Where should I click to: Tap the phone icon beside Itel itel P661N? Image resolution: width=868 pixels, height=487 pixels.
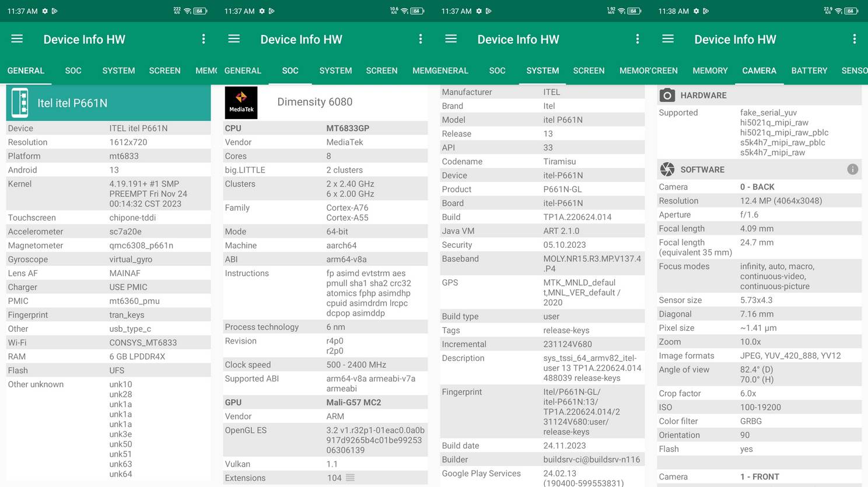[x=20, y=103]
